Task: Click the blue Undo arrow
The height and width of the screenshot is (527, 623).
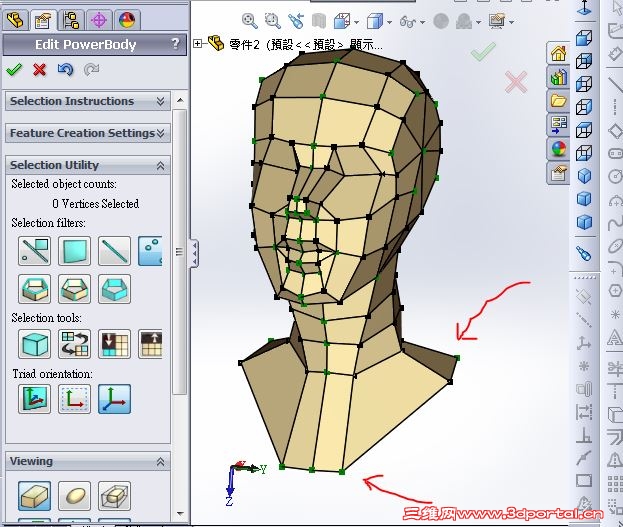Action: point(66,70)
